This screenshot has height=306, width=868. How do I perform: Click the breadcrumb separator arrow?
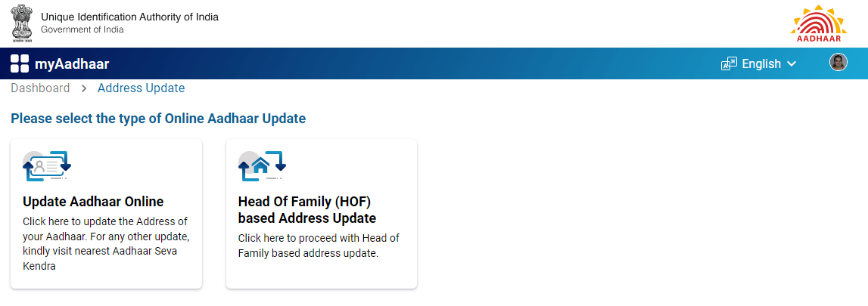(x=84, y=88)
